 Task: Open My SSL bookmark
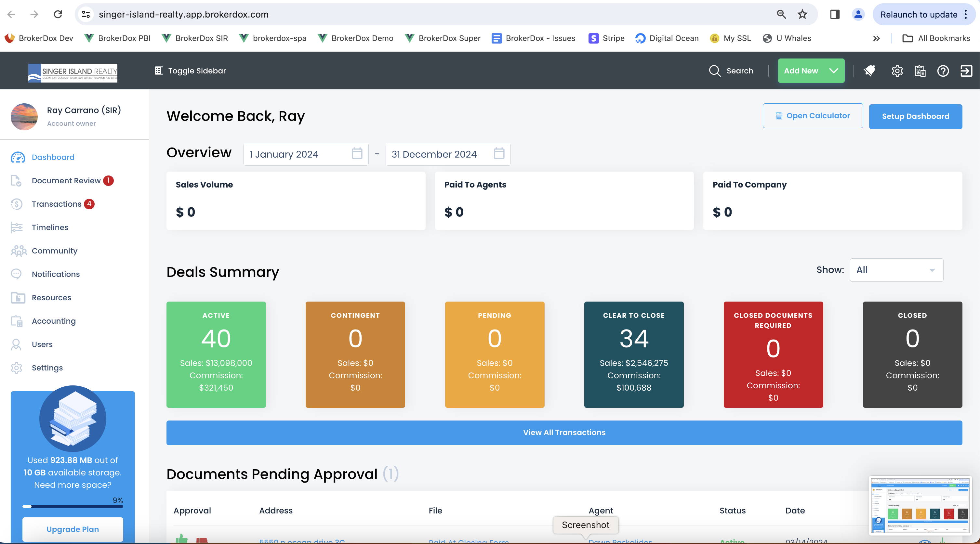(x=730, y=38)
